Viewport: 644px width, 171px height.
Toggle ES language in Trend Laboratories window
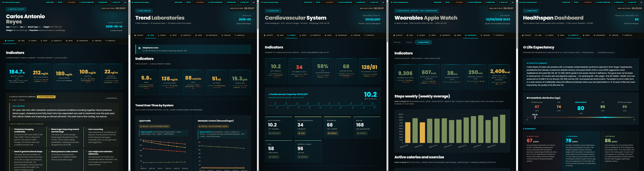point(254,2)
